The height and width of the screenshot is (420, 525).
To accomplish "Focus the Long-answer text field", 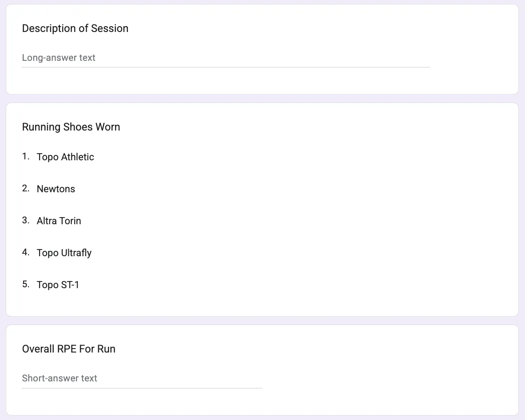I will pyautogui.click(x=226, y=58).
